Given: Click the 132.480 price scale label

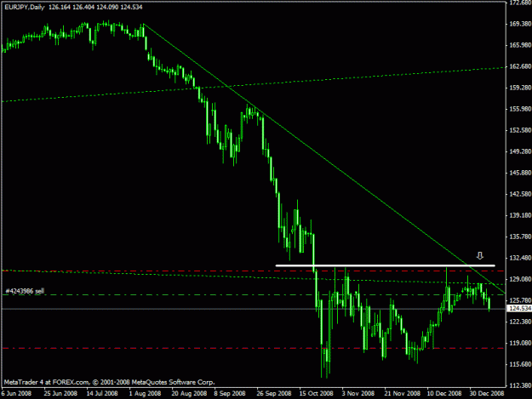Looking at the screenshot, I should (520, 258).
